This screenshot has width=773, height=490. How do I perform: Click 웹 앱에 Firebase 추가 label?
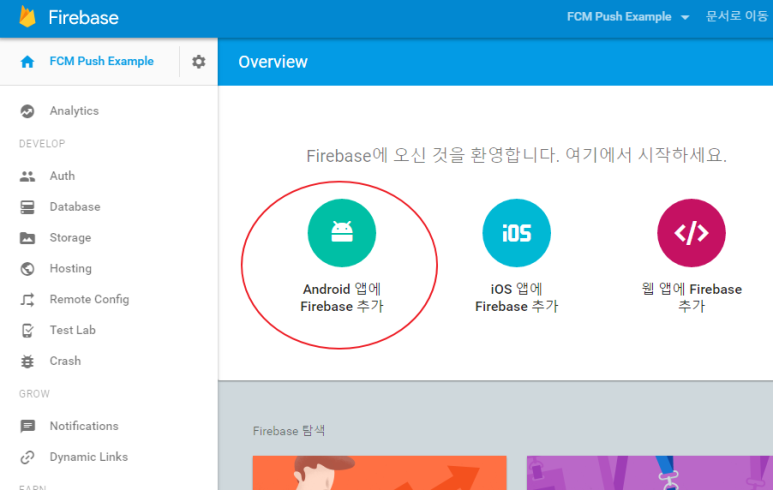pyautogui.click(x=691, y=298)
